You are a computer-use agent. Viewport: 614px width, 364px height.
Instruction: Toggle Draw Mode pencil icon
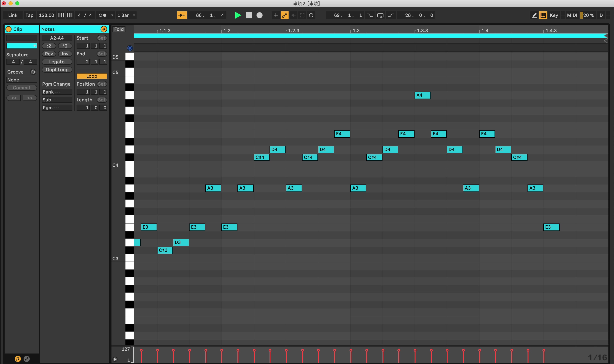pyautogui.click(x=534, y=15)
